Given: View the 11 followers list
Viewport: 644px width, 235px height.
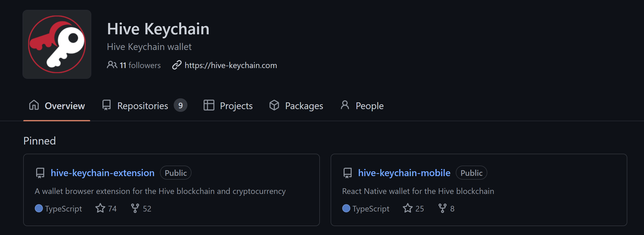Looking at the screenshot, I should coord(140,65).
